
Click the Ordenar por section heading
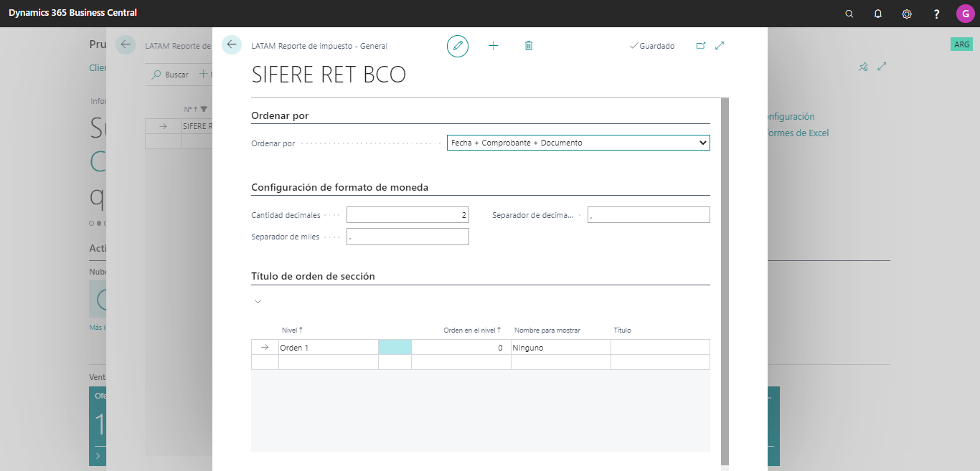point(280,115)
